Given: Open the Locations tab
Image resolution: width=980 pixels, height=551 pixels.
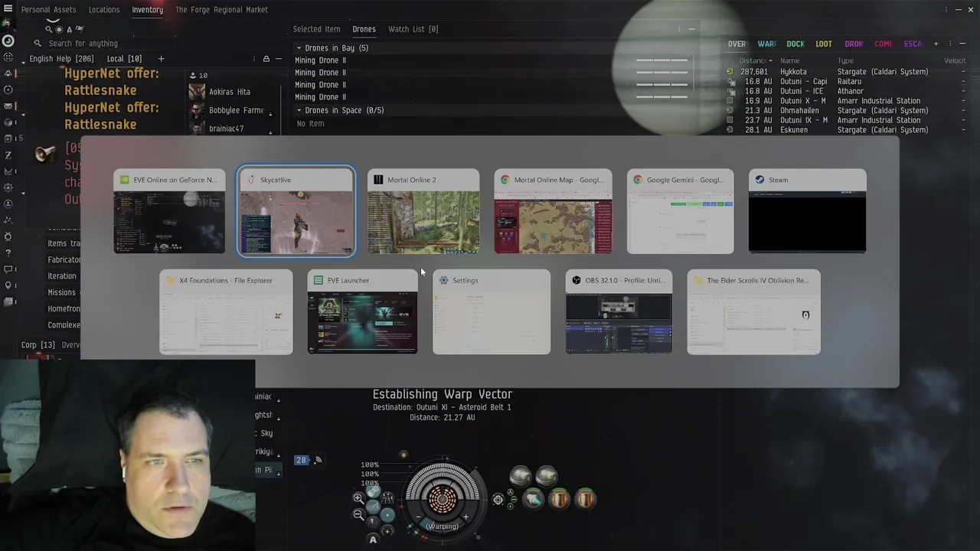Looking at the screenshot, I should tap(103, 10).
